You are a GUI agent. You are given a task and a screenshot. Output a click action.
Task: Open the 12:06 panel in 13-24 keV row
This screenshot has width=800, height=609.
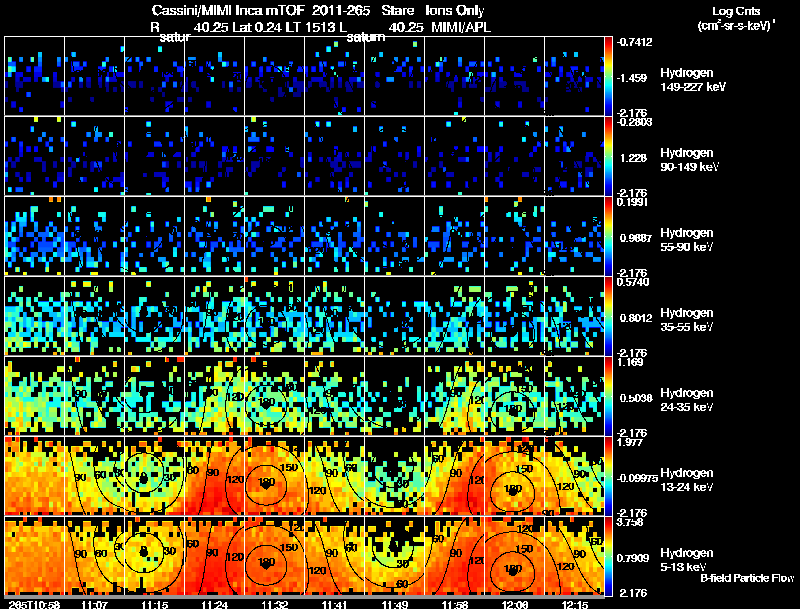[x=514, y=476]
